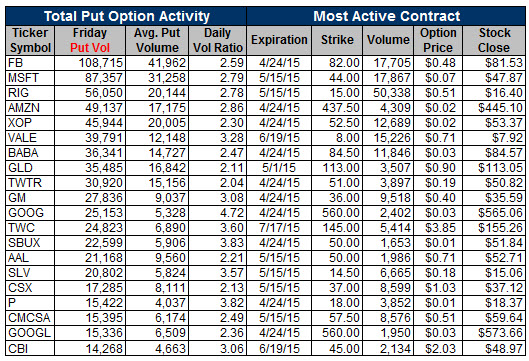Click the AMZN ticker row
This screenshot has width=529, height=361.
[265, 108]
